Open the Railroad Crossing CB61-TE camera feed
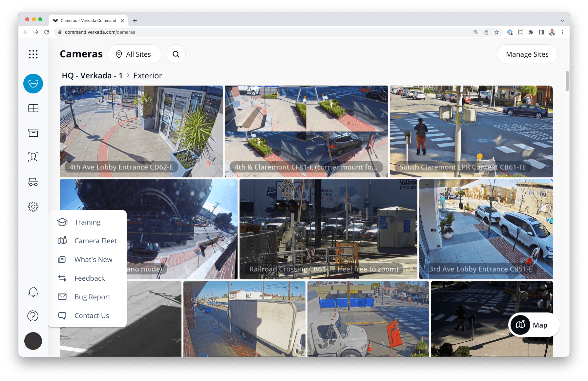The width and height of the screenshot is (588, 381). point(328,229)
